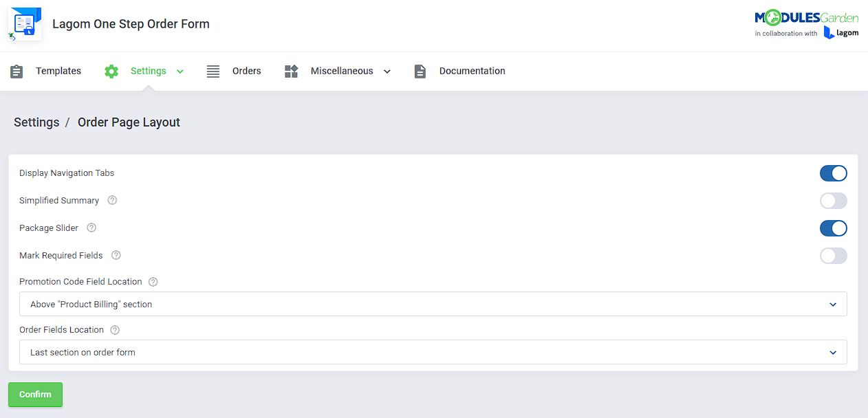The image size is (868, 418).
Task: Click the green Confirm button
Action: point(35,395)
